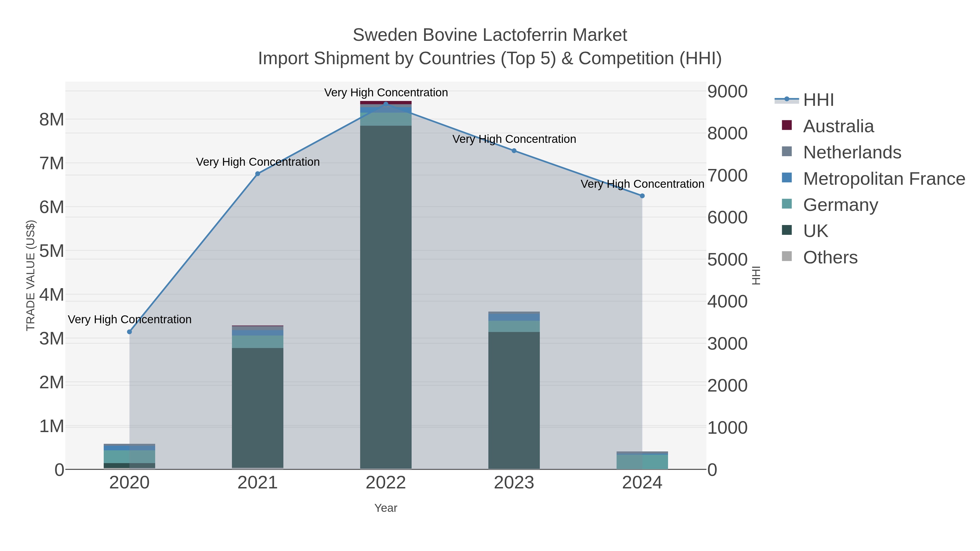Click the Germany bar segment for 2023
Viewport: 980px width, 551px height.
[514, 326]
